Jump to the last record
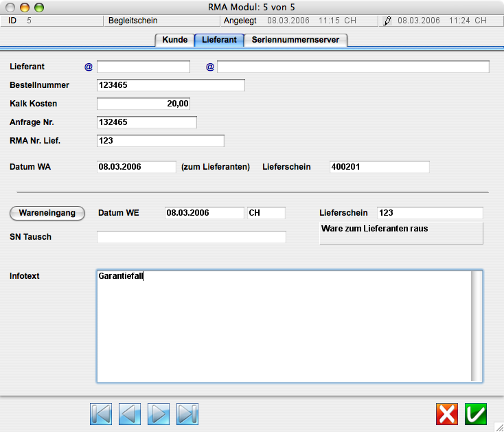This screenshot has width=504, height=432. pos(187,413)
